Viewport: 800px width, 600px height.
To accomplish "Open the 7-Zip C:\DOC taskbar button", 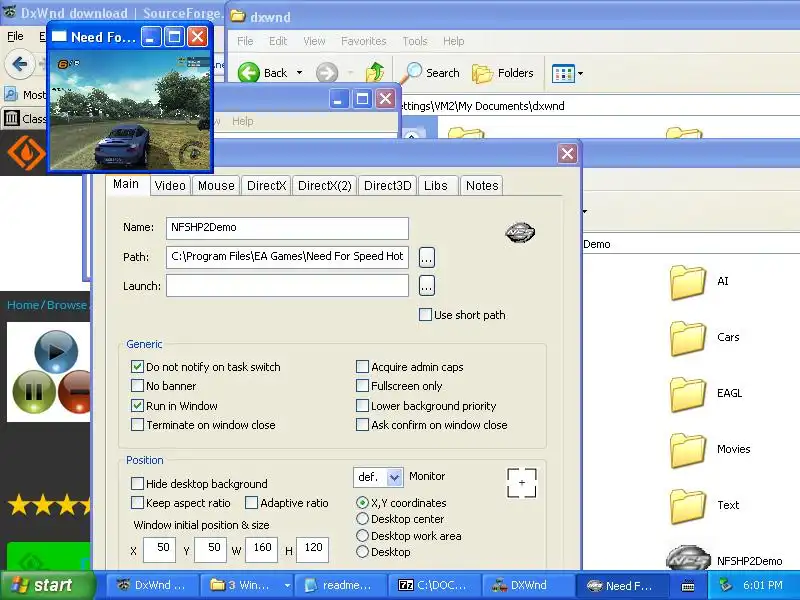I will (433, 585).
